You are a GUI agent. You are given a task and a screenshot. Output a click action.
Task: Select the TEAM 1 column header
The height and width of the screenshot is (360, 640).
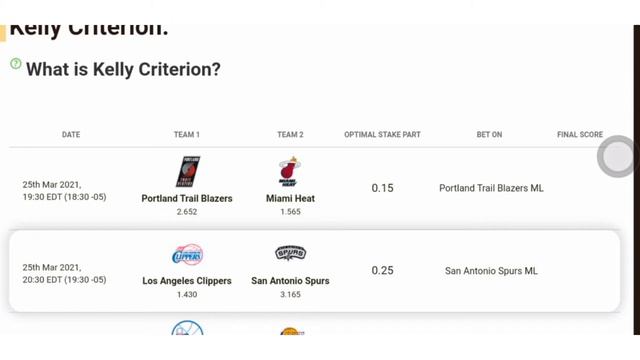187,134
